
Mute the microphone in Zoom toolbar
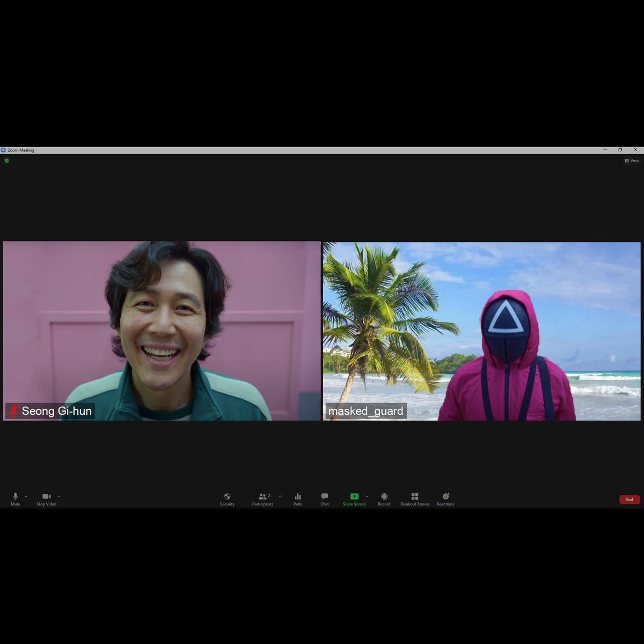pyautogui.click(x=15, y=499)
